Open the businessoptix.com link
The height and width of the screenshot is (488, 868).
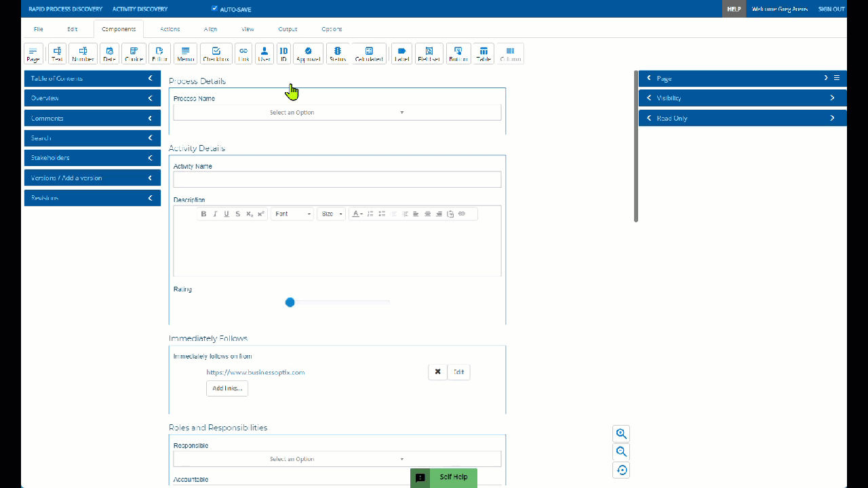click(x=255, y=372)
